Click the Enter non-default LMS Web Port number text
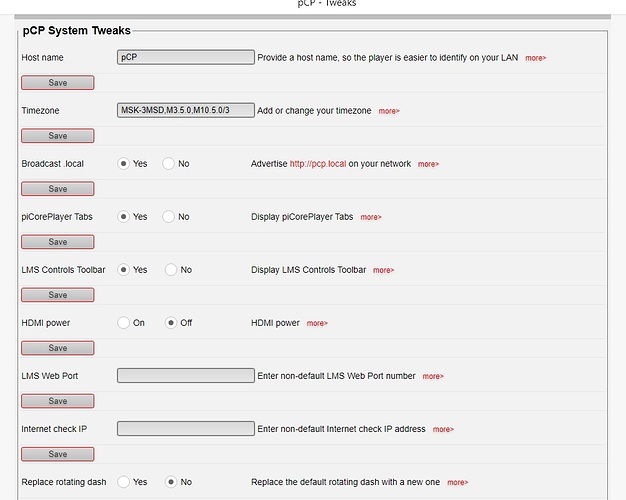The height and width of the screenshot is (500, 626). [337, 376]
